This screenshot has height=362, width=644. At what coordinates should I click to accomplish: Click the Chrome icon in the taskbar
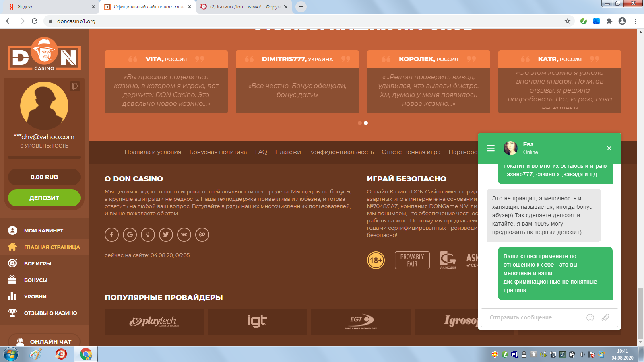pyautogui.click(x=86, y=354)
